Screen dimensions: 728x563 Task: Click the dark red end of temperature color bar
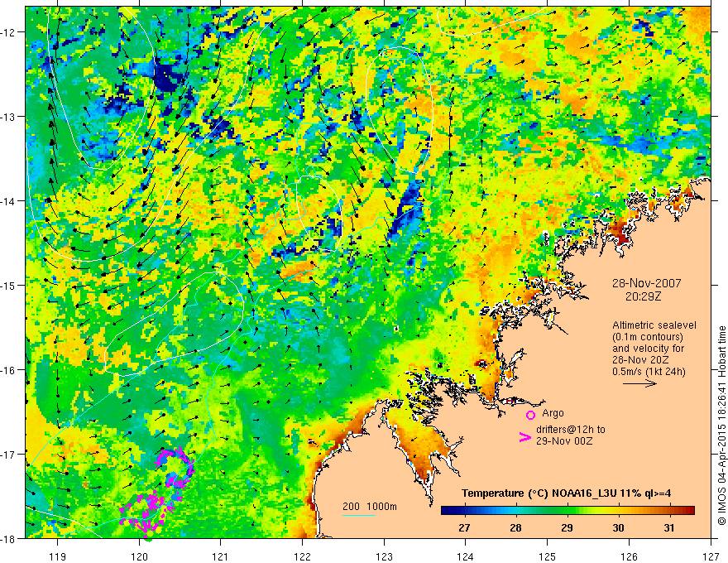(x=689, y=510)
